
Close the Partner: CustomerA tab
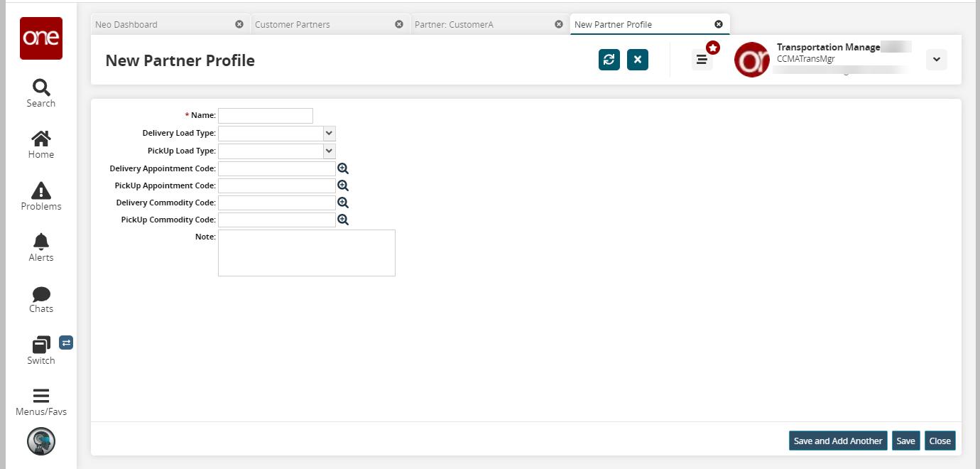(559, 24)
